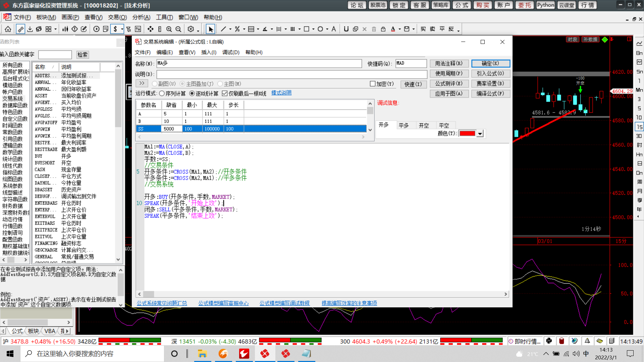Open the settings gear icon
The width and height of the screenshot is (644, 362).
pos(191,29)
